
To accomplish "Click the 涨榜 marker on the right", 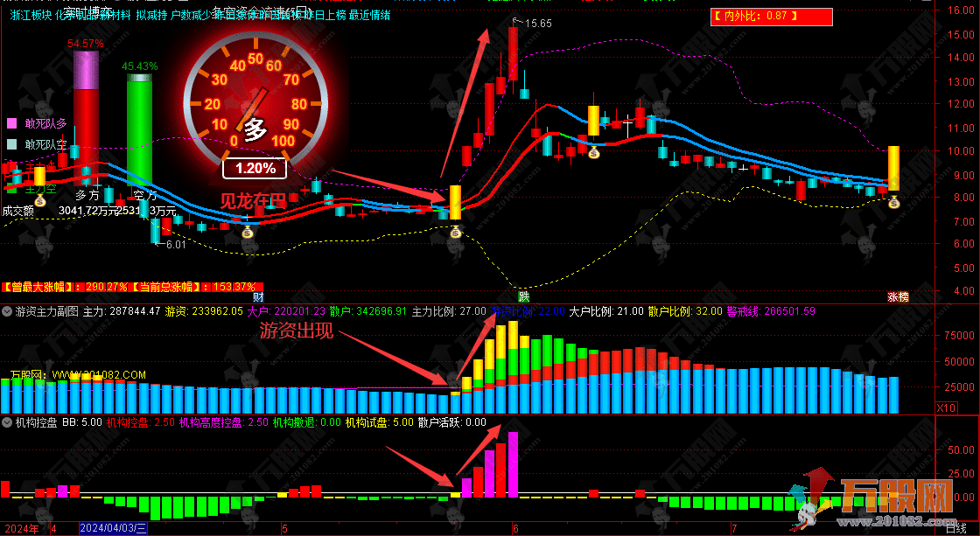I will pyautogui.click(x=898, y=297).
